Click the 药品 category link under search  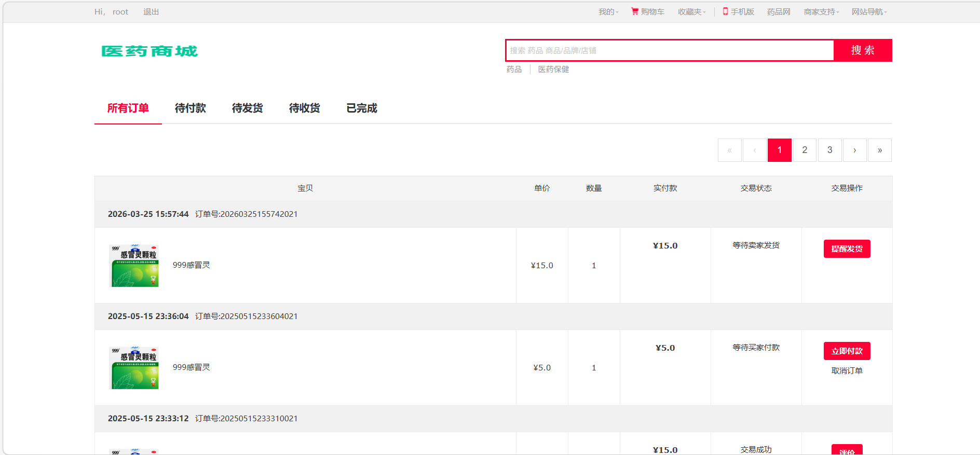click(x=514, y=70)
